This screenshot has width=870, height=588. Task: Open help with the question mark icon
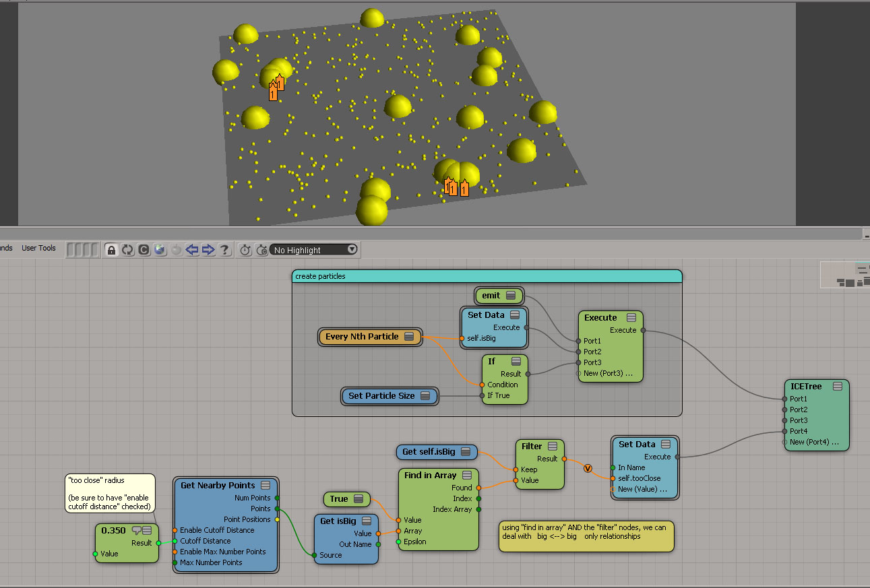(x=224, y=250)
